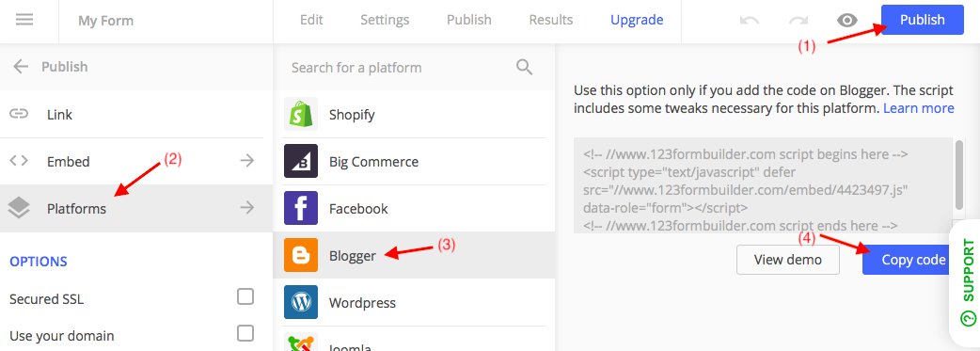
Task: Click the redo arrow icon
Action: (x=798, y=21)
